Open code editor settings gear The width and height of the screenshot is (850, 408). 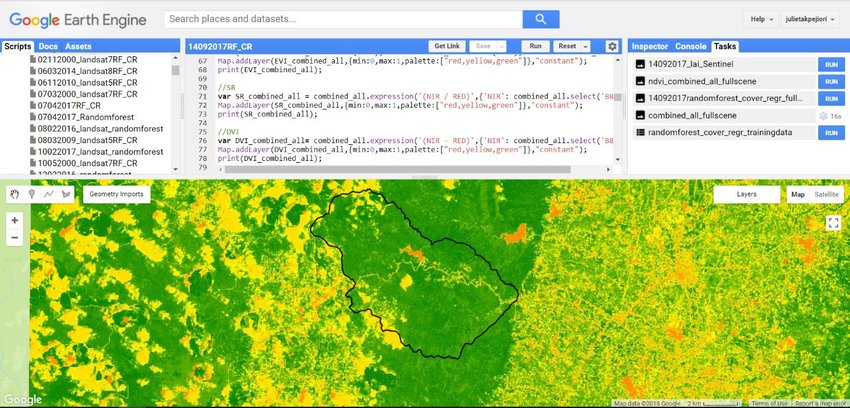pyautogui.click(x=612, y=46)
